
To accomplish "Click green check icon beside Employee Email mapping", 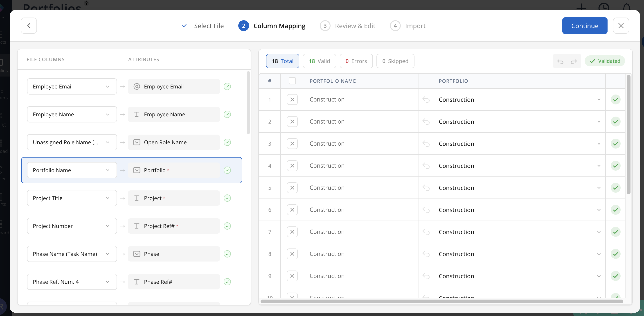I will pos(227,86).
